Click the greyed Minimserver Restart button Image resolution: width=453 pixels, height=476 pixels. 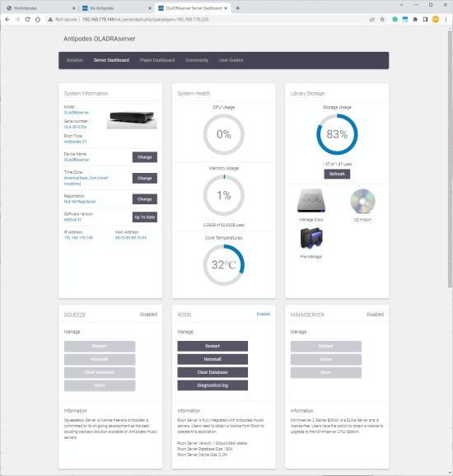tap(326, 347)
